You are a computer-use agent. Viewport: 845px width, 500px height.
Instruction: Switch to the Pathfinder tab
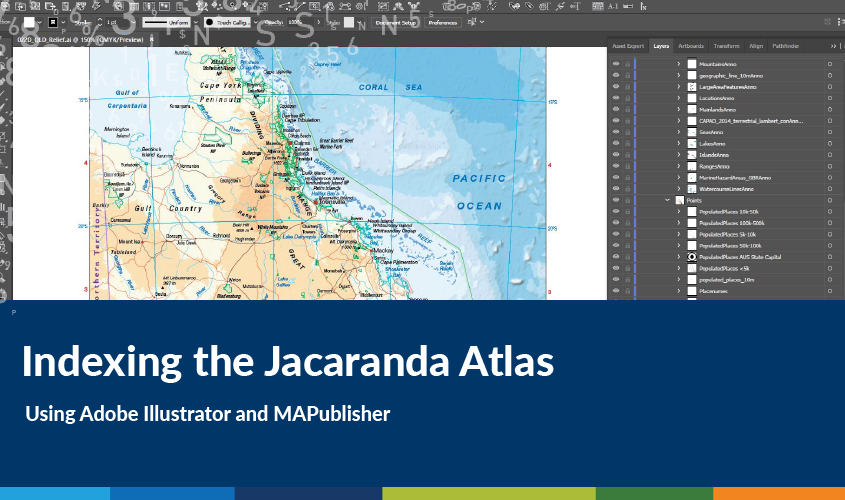click(786, 46)
